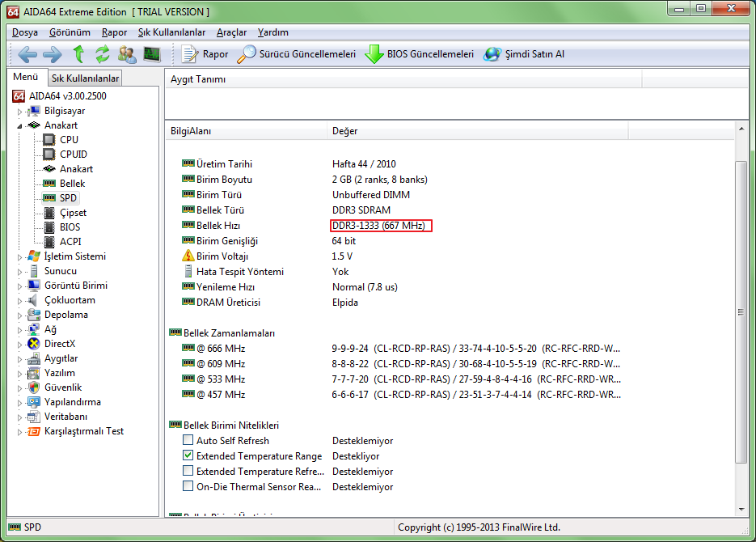Expand the Yazılım tree node
Image resolution: width=756 pixels, height=542 pixels.
click(19, 373)
